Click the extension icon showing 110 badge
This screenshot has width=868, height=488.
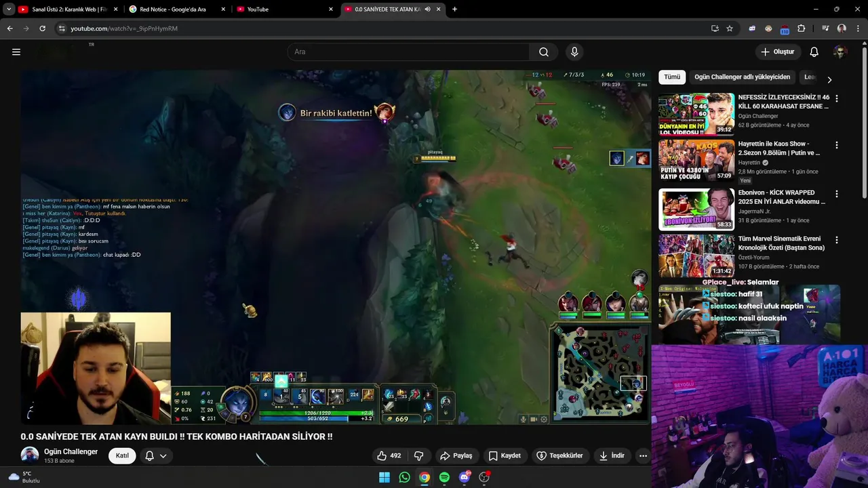785,29
